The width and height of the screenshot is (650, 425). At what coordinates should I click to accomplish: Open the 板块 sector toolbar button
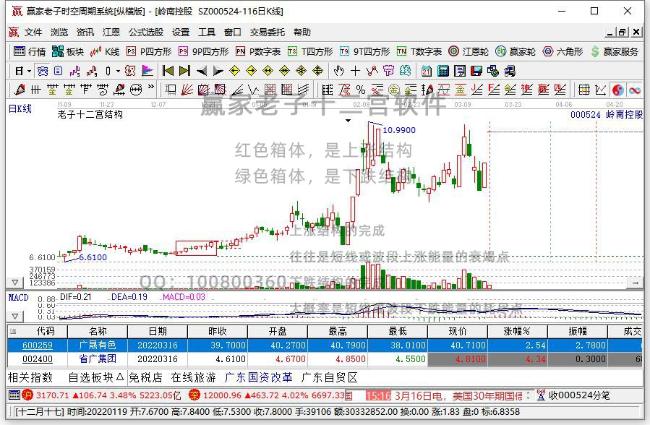coord(68,51)
